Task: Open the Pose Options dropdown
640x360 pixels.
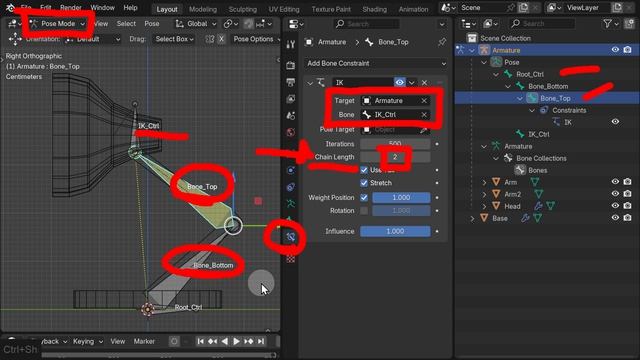Action: 256,39
